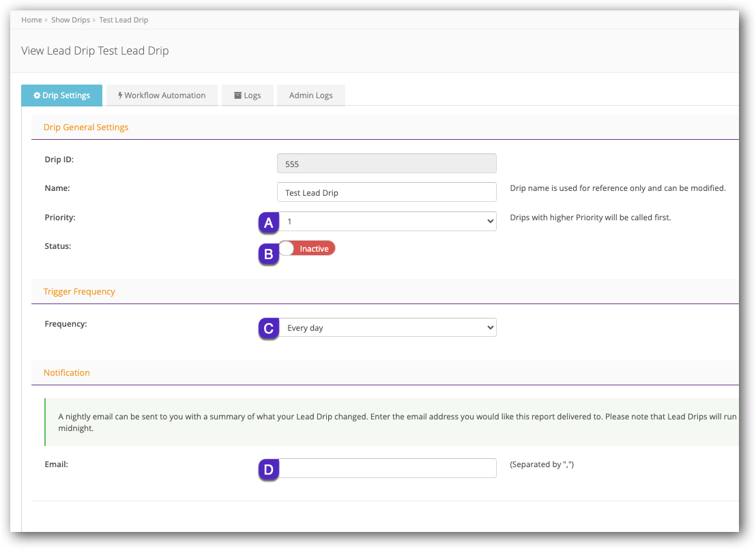This screenshot has width=756, height=549.
Task: Open the Priority dropdown
Action: click(x=387, y=222)
